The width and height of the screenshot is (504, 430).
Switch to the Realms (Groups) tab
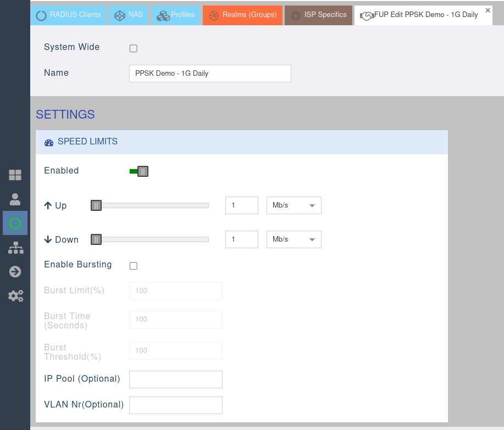coord(242,15)
